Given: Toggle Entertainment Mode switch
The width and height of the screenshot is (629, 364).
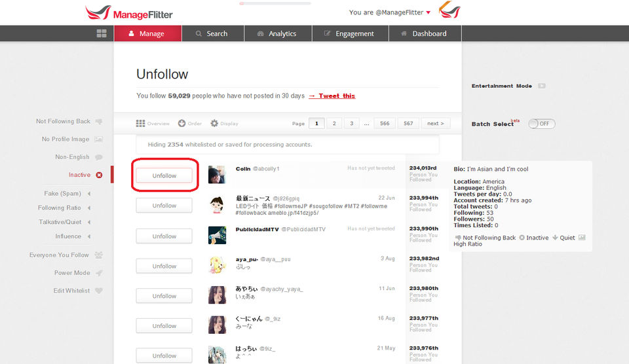Looking at the screenshot, I should [542, 86].
